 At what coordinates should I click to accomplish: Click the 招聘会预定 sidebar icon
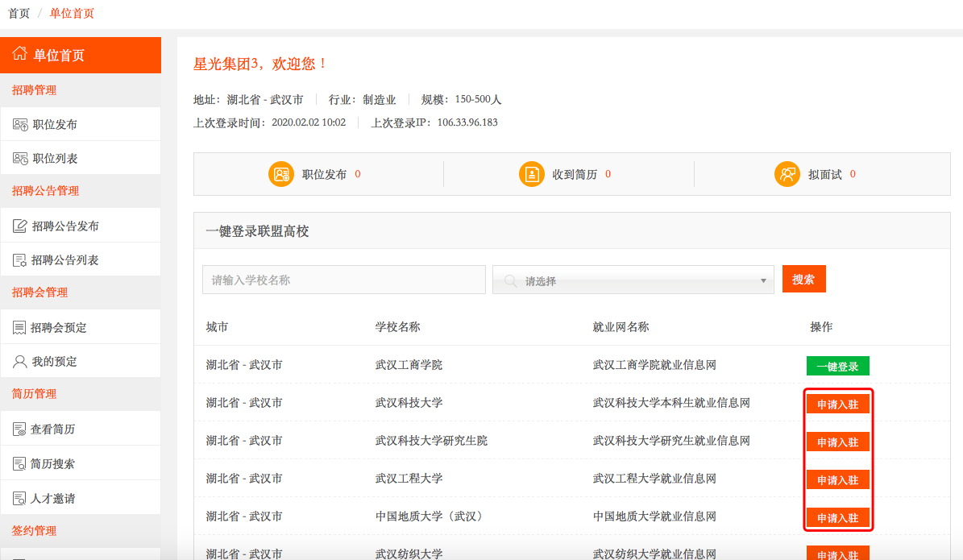pyautogui.click(x=20, y=328)
